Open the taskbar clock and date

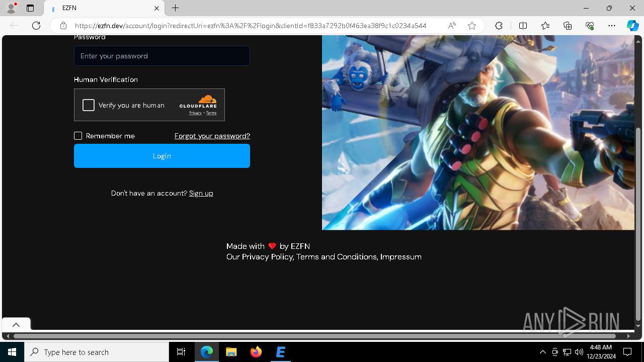pyautogui.click(x=601, y=352)
